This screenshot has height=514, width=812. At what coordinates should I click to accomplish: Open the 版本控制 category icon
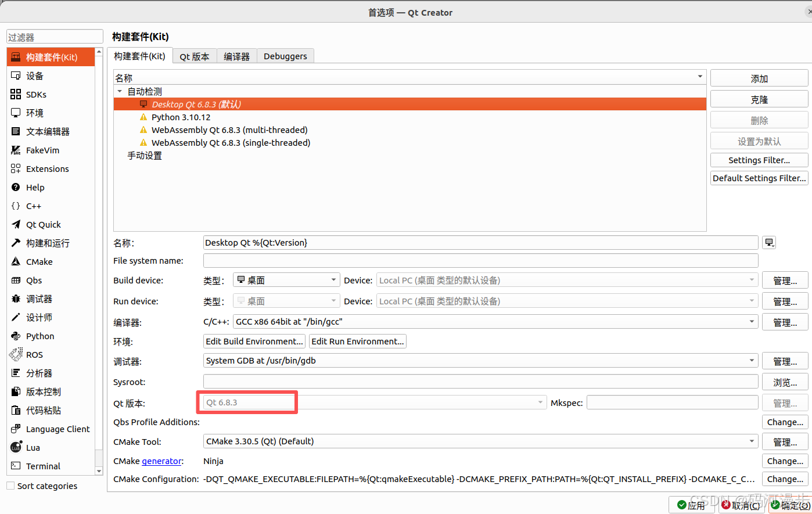pos(16,391)
